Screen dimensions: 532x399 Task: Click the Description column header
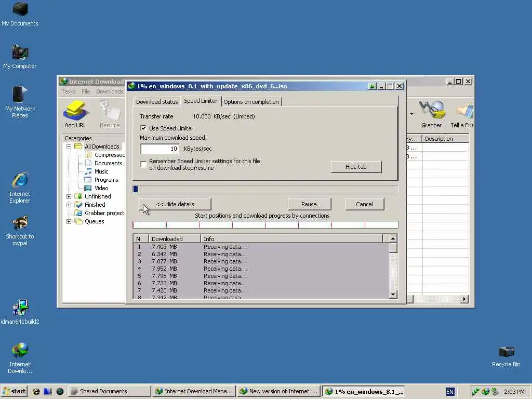(445, 138)
